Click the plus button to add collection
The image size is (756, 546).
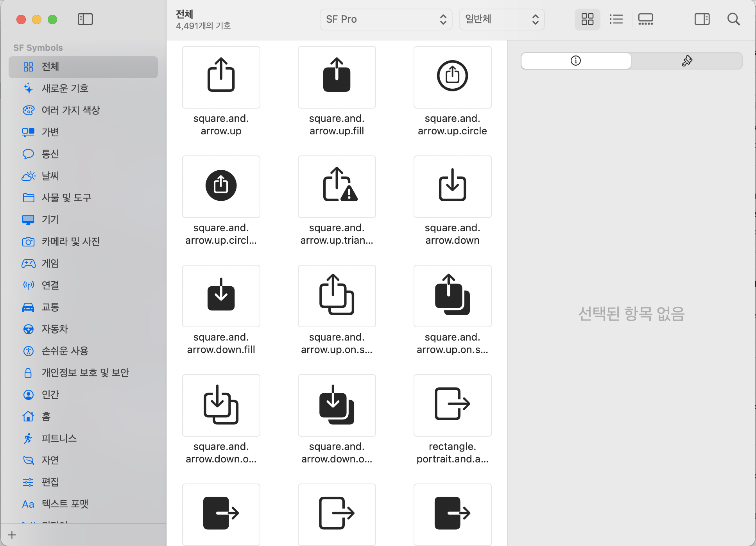point(12,535)
